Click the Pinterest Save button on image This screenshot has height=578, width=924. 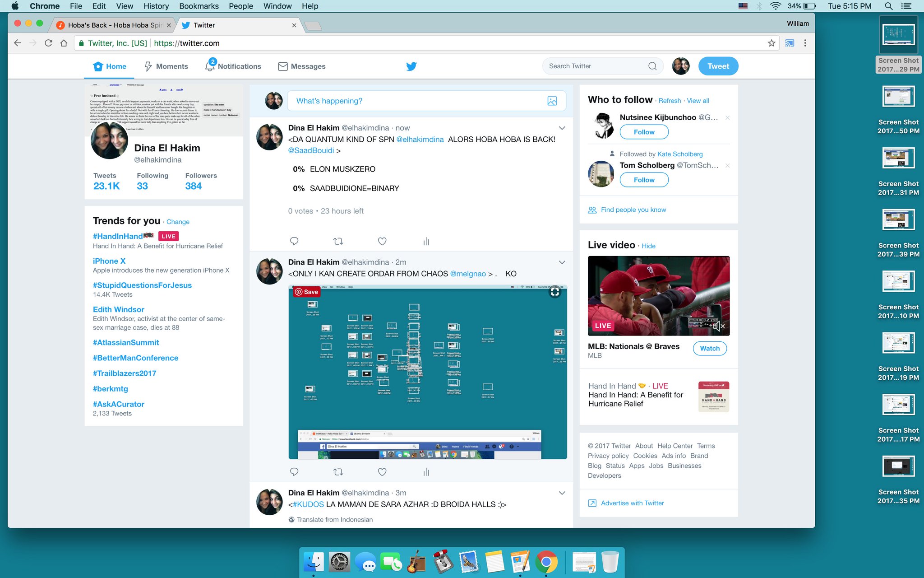click(307, 292)
